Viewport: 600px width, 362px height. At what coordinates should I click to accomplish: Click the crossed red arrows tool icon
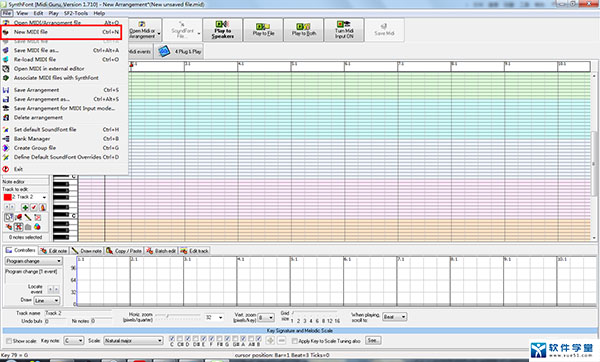tap(18, 227)
